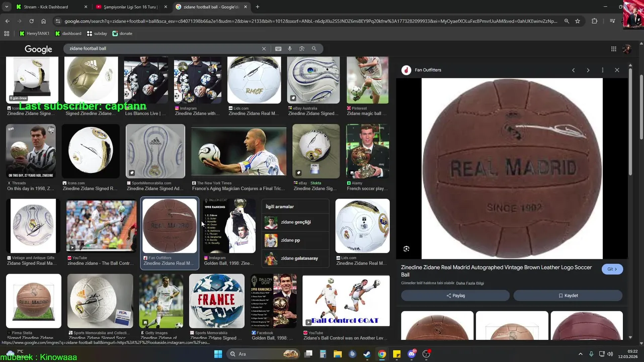
Task: Open Discord from the taskbar
Action: 412,354
